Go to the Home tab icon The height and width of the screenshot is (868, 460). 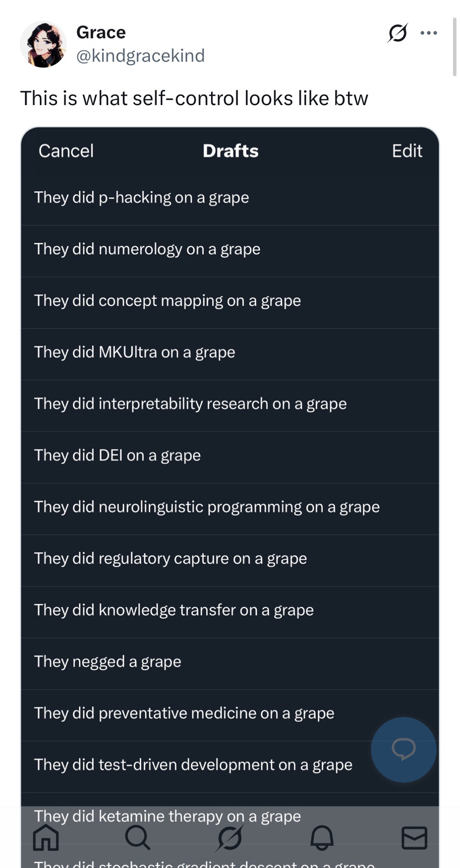pos(46,837)
